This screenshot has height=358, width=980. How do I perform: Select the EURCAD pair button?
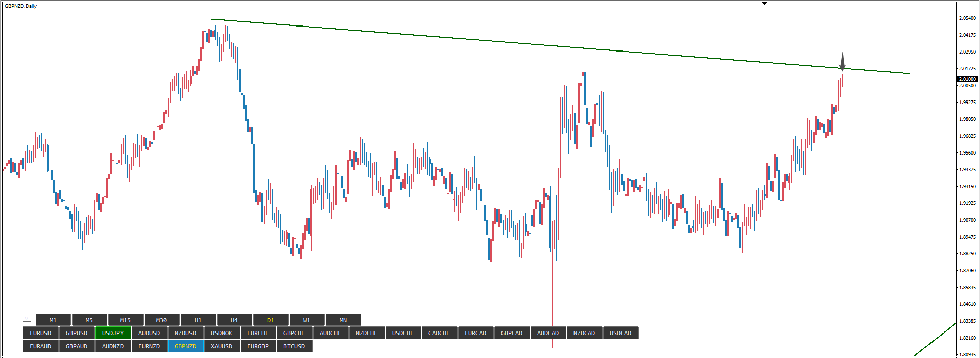(476, 333)
